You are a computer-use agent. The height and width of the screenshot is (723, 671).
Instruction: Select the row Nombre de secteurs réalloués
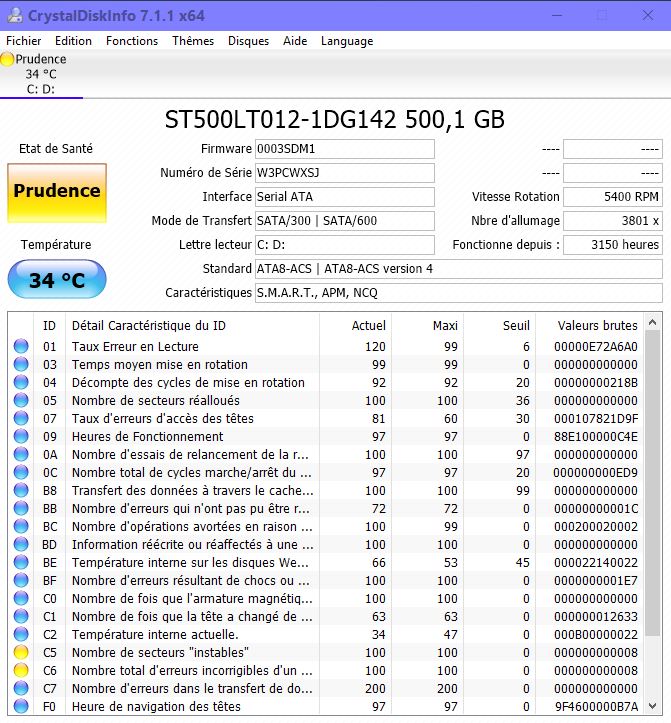point(327,400)
